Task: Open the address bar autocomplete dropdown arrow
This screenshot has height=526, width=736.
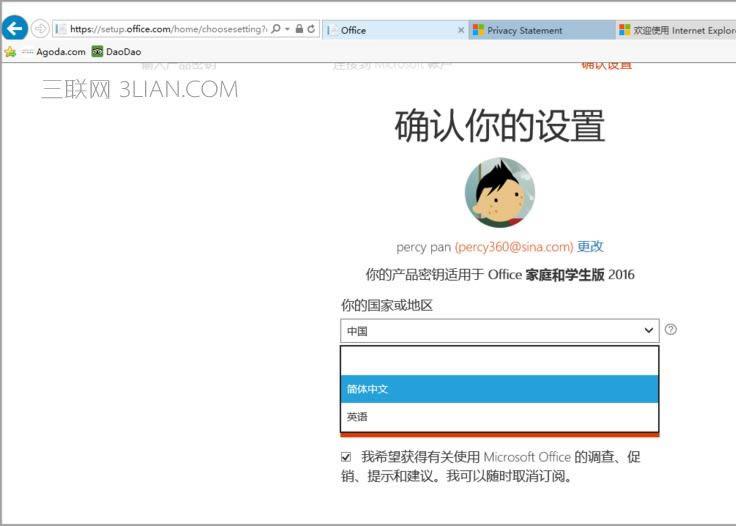Action: 287,29
